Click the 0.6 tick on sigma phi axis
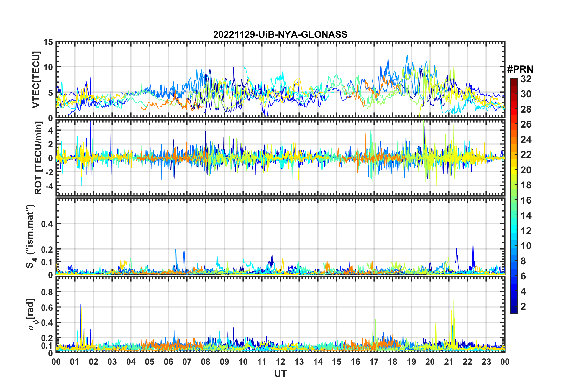The width and height of the screenshot is (561, 392). pos(47,308)
